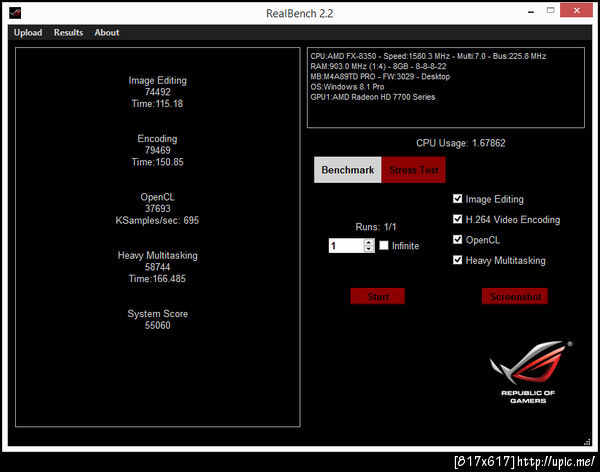The width and height of the screenshot is (600, 472).
Task: Click the MB:M4A89TD PRO info line
Action: point(380,77)
